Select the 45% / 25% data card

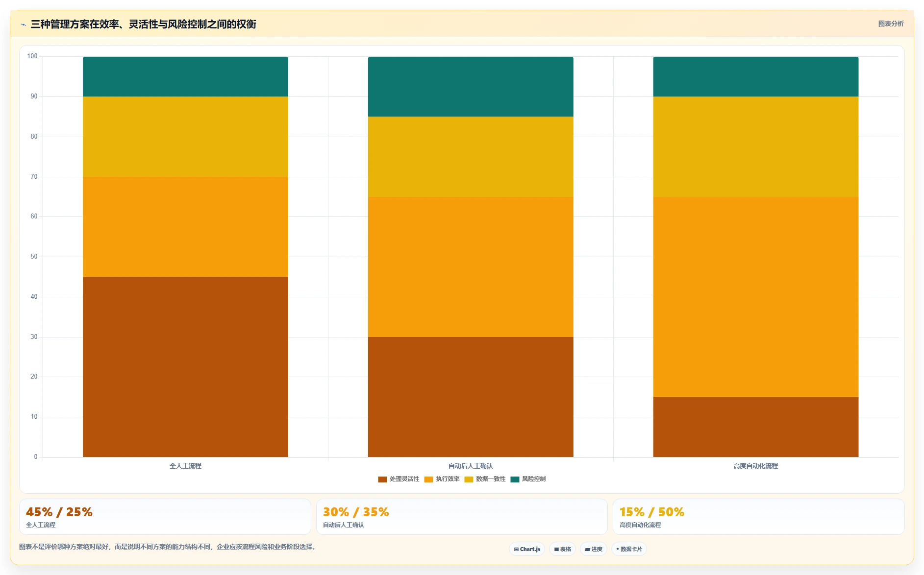165,517
